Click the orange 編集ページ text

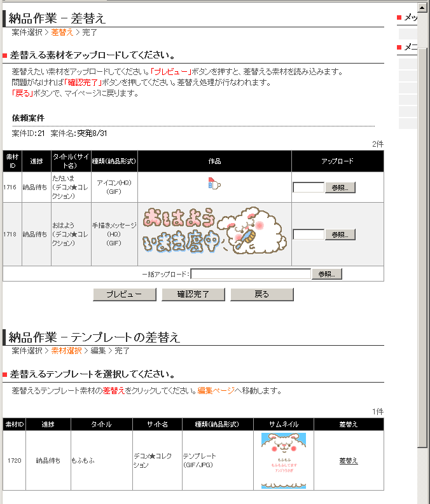(x=216, y=390)
